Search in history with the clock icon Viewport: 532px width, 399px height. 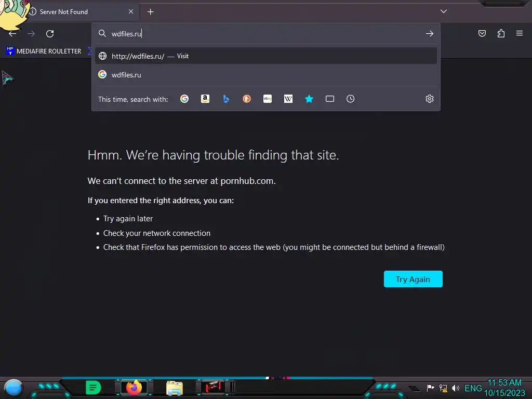point(351,99)
